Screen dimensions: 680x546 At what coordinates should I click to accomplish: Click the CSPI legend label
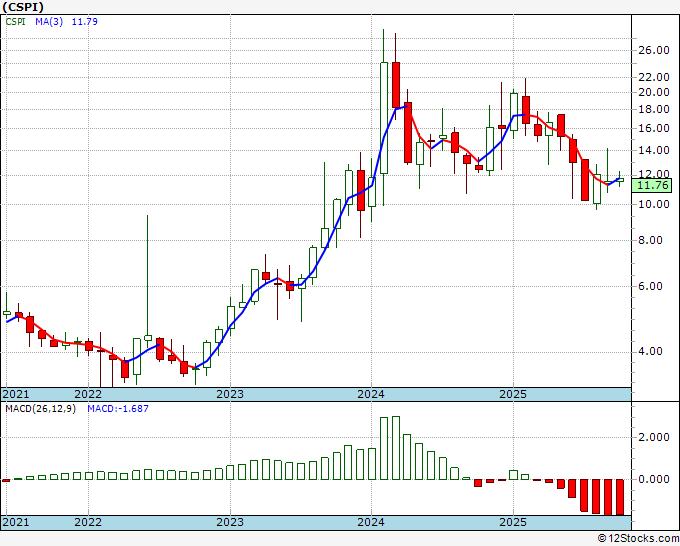16,22
